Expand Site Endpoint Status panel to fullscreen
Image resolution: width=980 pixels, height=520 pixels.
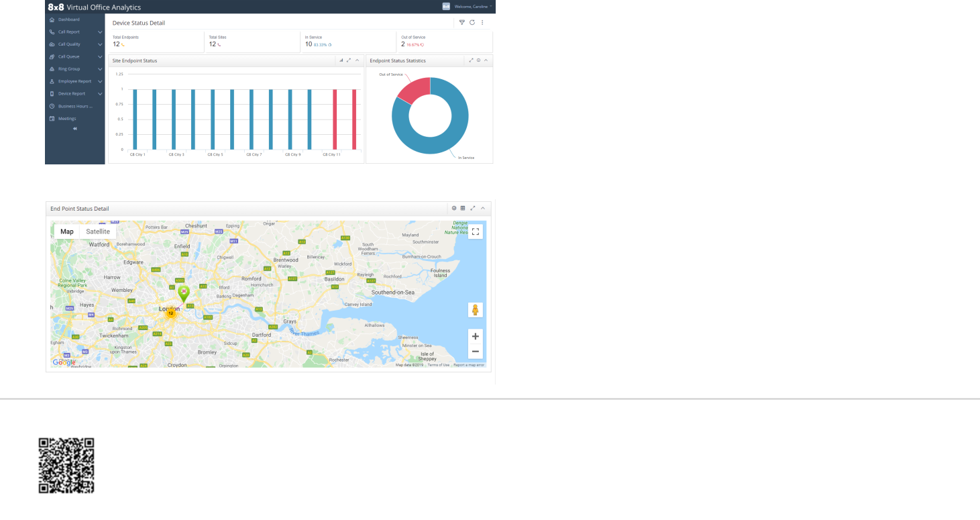[x=349, y=60]
